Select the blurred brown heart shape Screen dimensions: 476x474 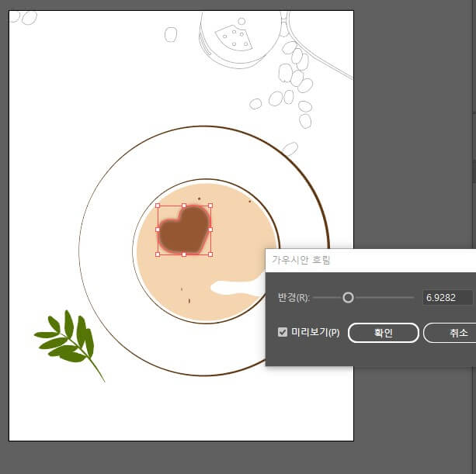[x=184, y=230]
